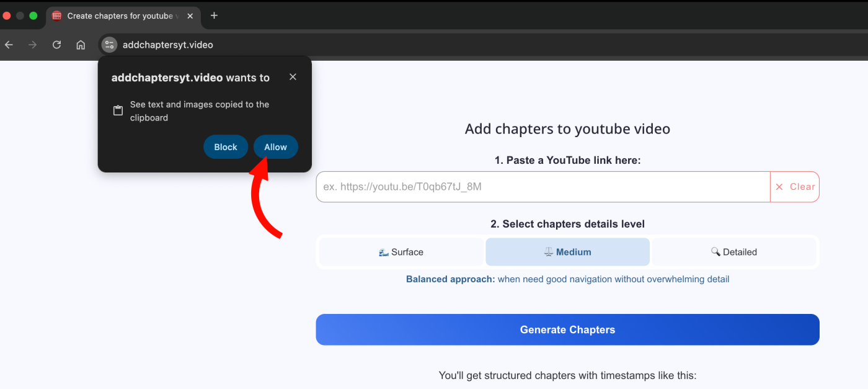Go to the browser home page
Image resolution: width=868 pixels, height=389 pixels.
point(81,45)
